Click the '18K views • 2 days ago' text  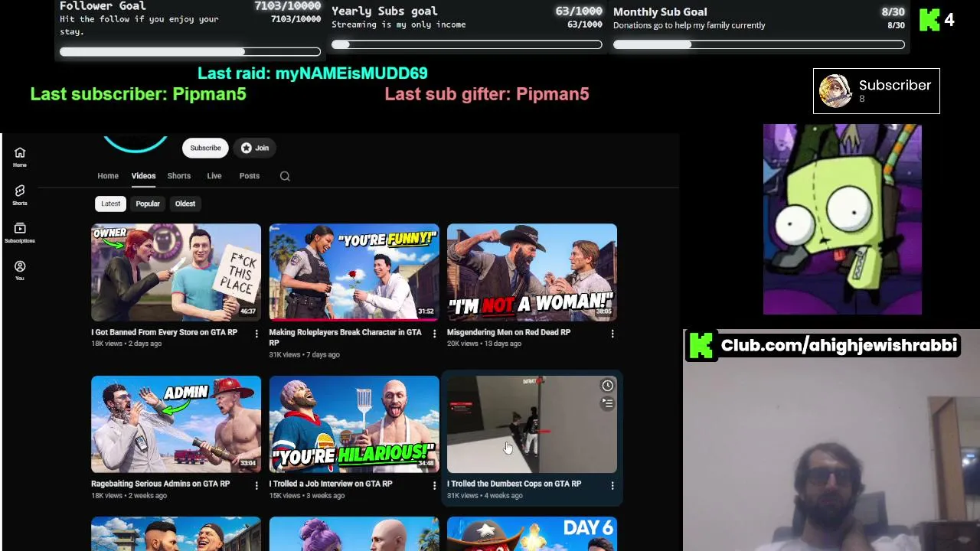point(126,344)
